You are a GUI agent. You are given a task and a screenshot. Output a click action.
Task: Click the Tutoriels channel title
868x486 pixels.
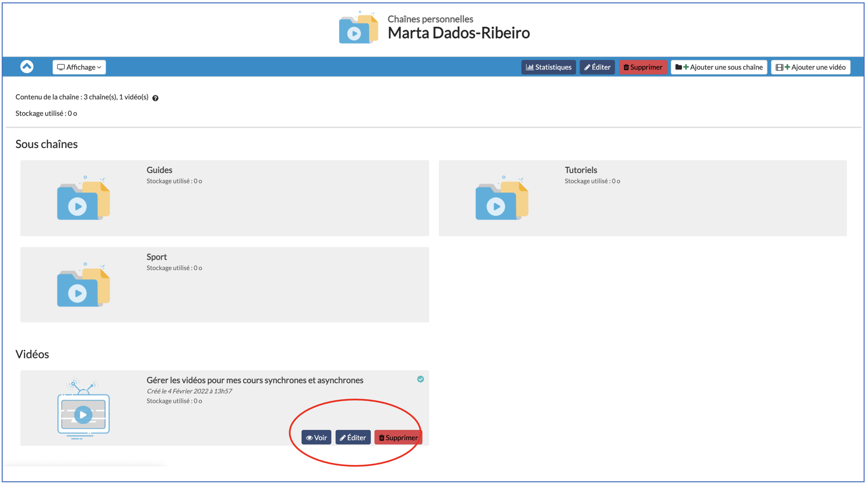580,170
